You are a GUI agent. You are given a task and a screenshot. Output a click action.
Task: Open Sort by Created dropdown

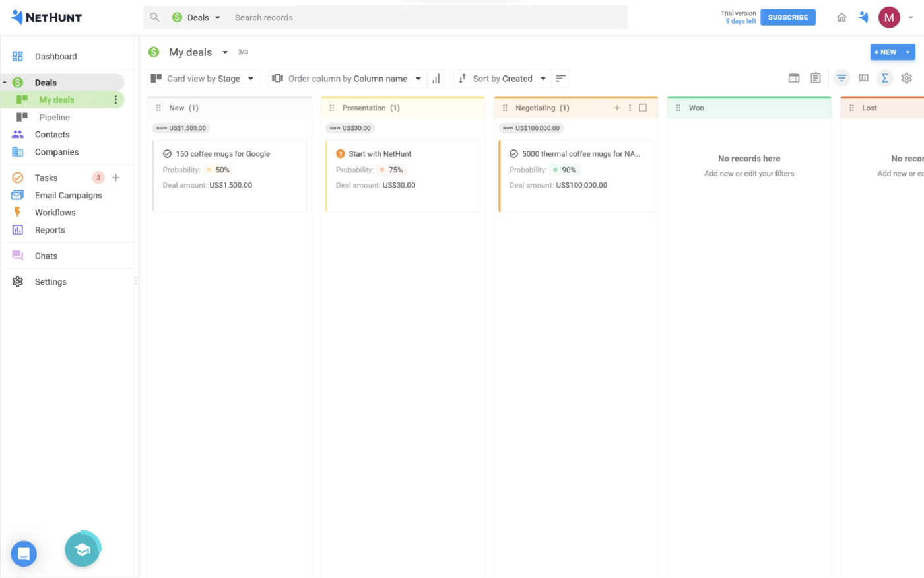(502, 79)
